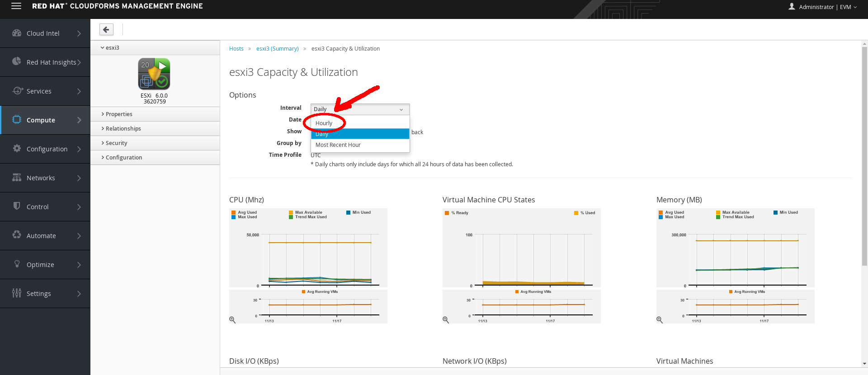Open Red Hat Insights menu item
Image resolution: width=868 pixels, height=375 pixels.
[x=45, y=62]
